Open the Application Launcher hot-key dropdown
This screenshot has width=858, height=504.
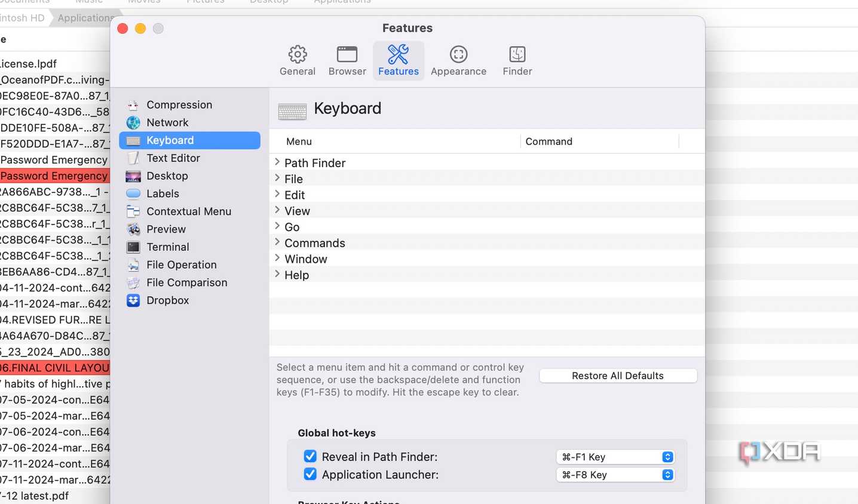point(615,475)
